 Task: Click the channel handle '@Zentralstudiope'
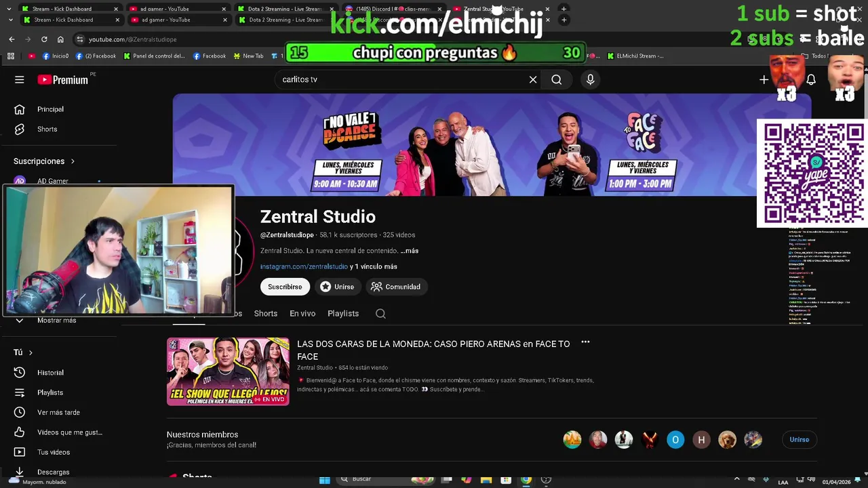click(287, 235)
